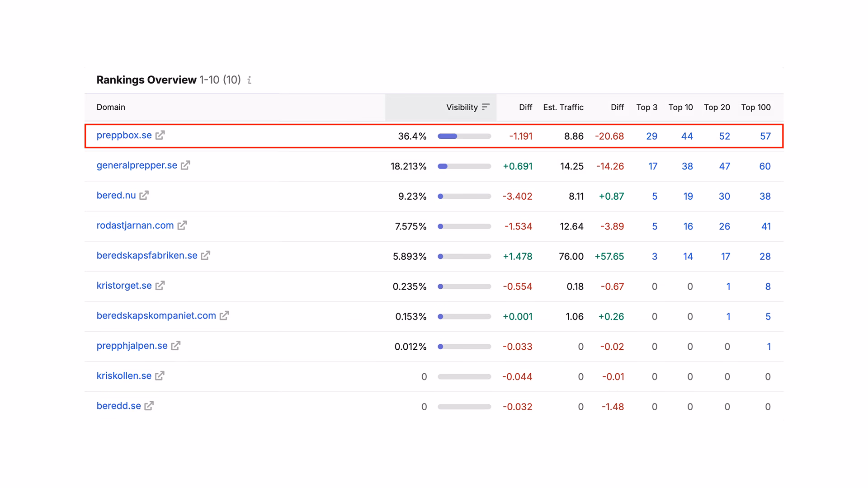868x488 pixels.
Task: Open external link icon next to bered.nu
Action: coord(144,195)
